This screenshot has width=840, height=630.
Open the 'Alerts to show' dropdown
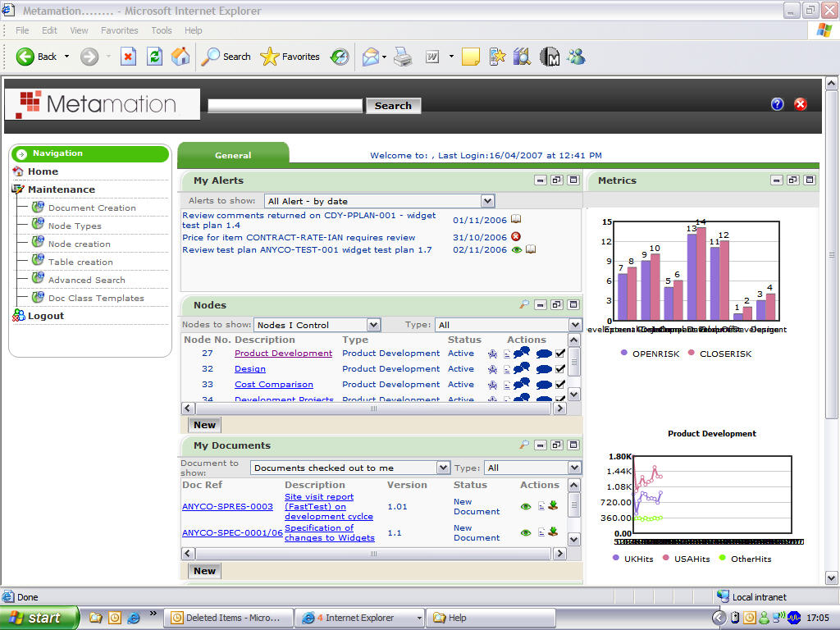[487, 201]
